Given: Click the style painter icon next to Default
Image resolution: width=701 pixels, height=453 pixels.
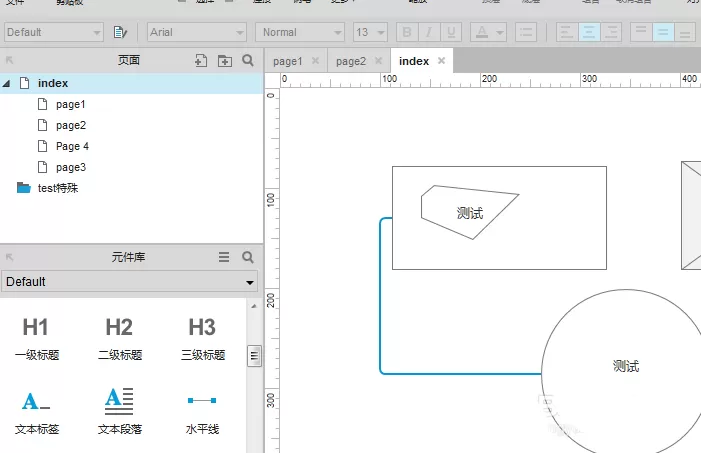Looking at the screenshot, I should point(120,32).
